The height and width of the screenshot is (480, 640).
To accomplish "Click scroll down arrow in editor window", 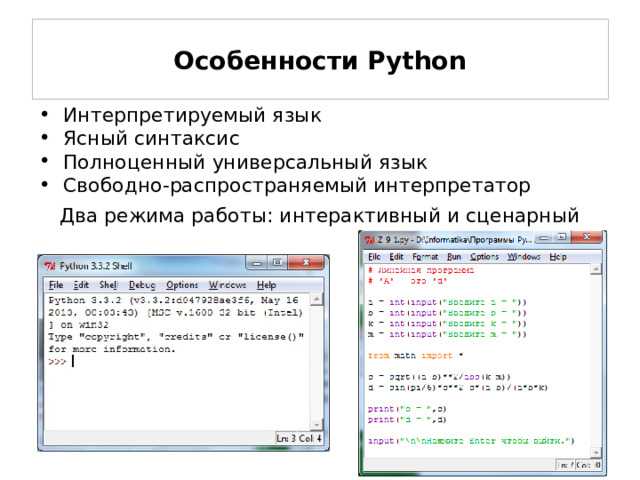I will click(x=596, y=452).
